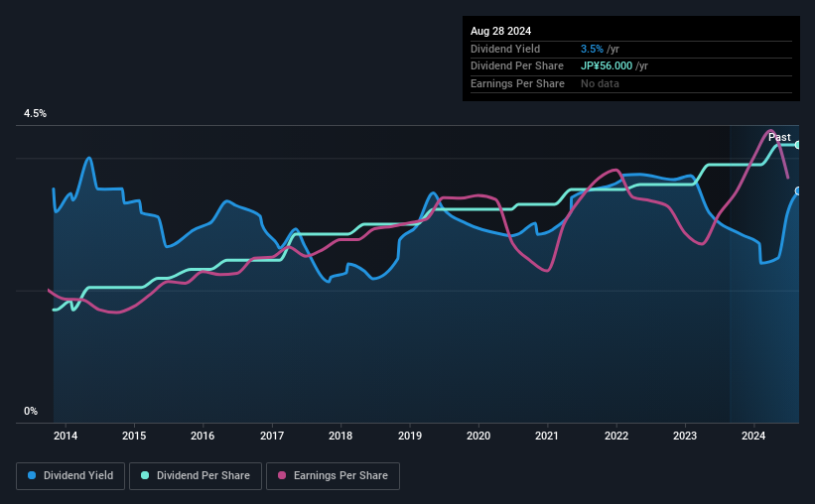Click the 2019 x-axis label

(410, 436)
